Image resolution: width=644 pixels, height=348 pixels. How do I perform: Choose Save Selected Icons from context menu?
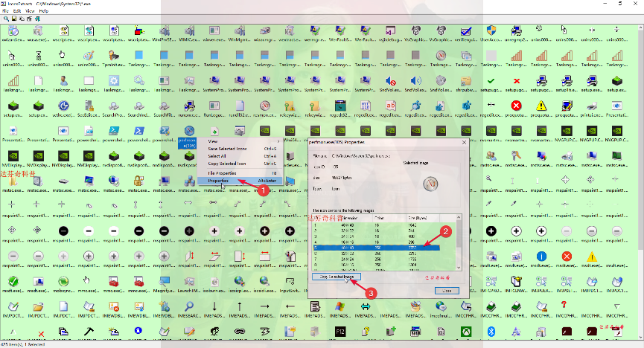pos(240,149)
